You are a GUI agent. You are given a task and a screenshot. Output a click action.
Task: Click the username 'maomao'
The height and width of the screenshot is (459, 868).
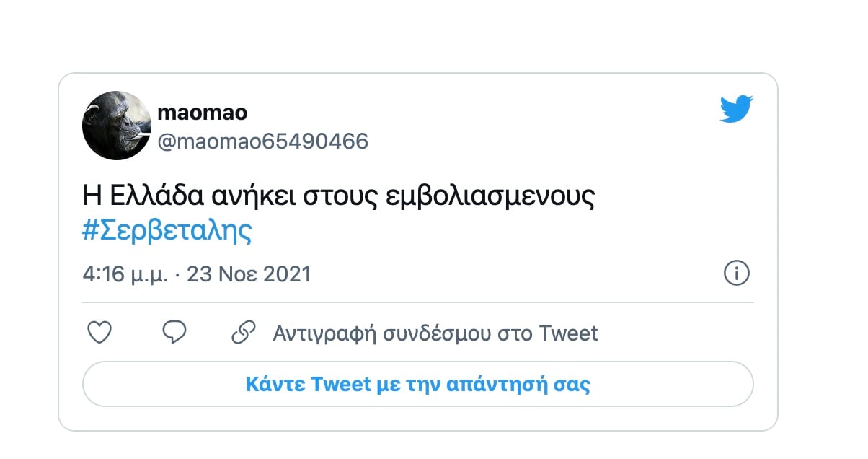coord(203,112)
